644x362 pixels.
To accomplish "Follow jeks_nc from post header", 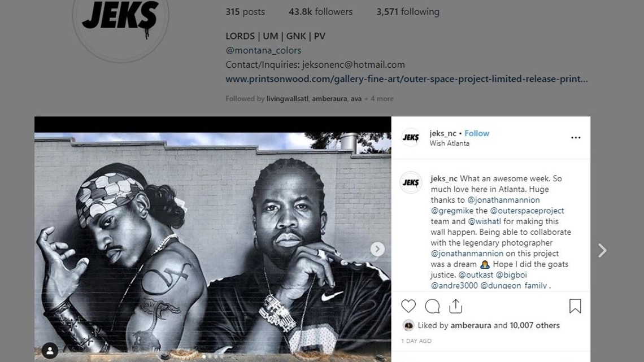I will tap(477, 133).
